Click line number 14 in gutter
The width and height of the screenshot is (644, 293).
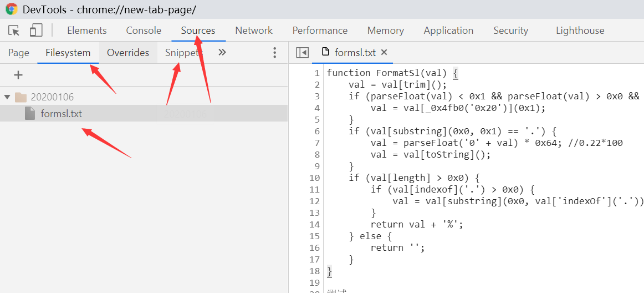(315, 225)
